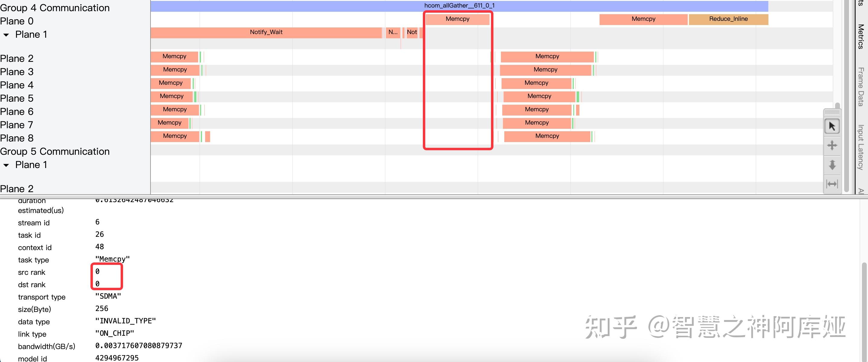The width and height of the screenshot is (868, 362).
Task: Click the Plane 8 track label
Action: 17,138
